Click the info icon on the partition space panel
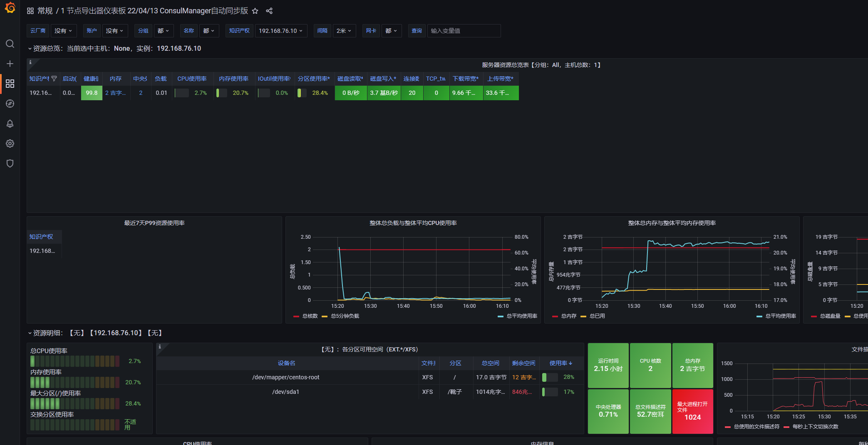 coord(159,346)
